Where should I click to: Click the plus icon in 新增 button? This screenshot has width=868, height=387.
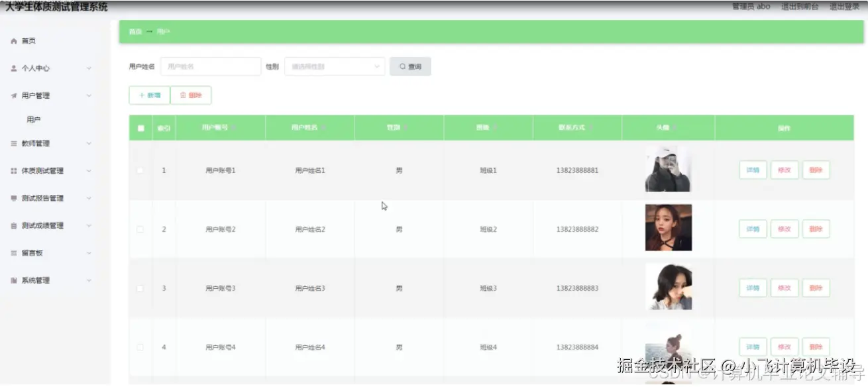(x=142, y=95)
